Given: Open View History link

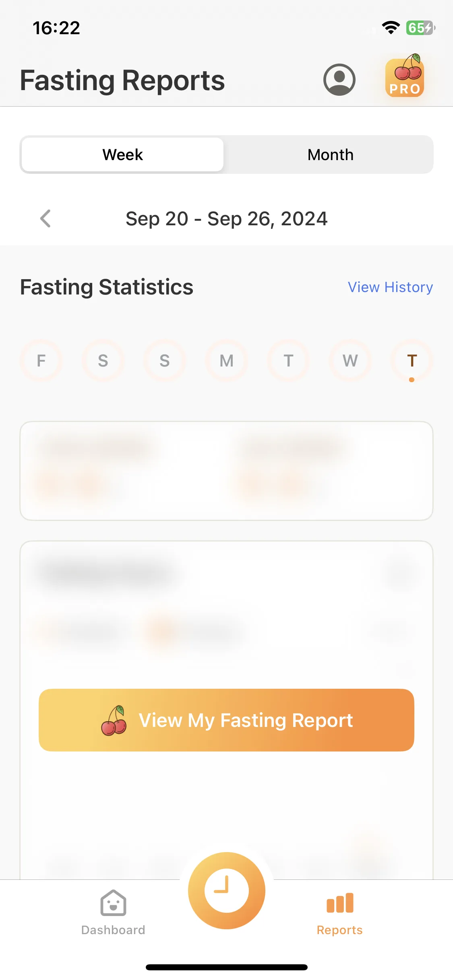Looking at the screenshot, I should click(390, 287).
